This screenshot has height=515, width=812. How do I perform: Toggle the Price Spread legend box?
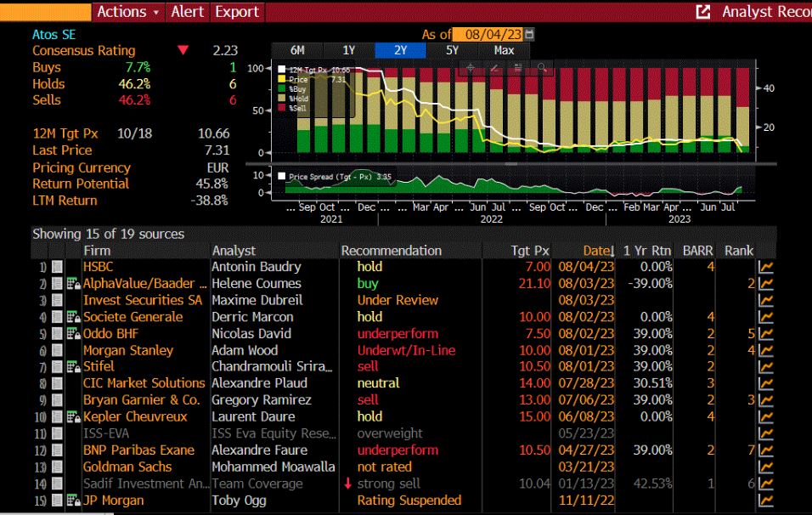pyautogui.click(x=282, y=176)
